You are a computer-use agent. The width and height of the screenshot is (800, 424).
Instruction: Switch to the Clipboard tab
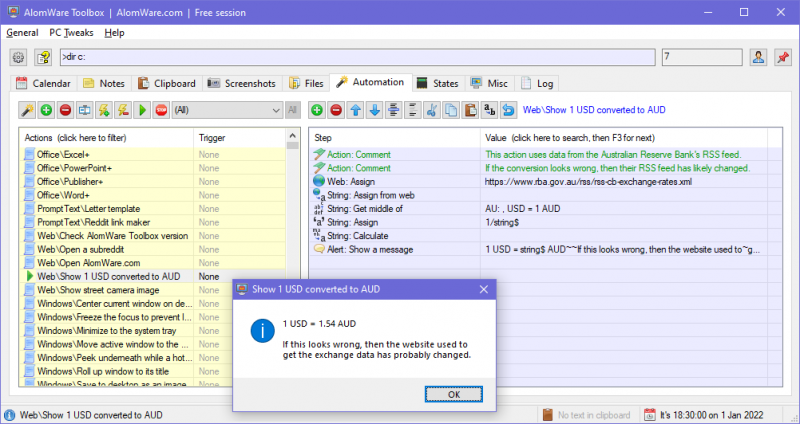pyautogui.click(x=167, y=83)
